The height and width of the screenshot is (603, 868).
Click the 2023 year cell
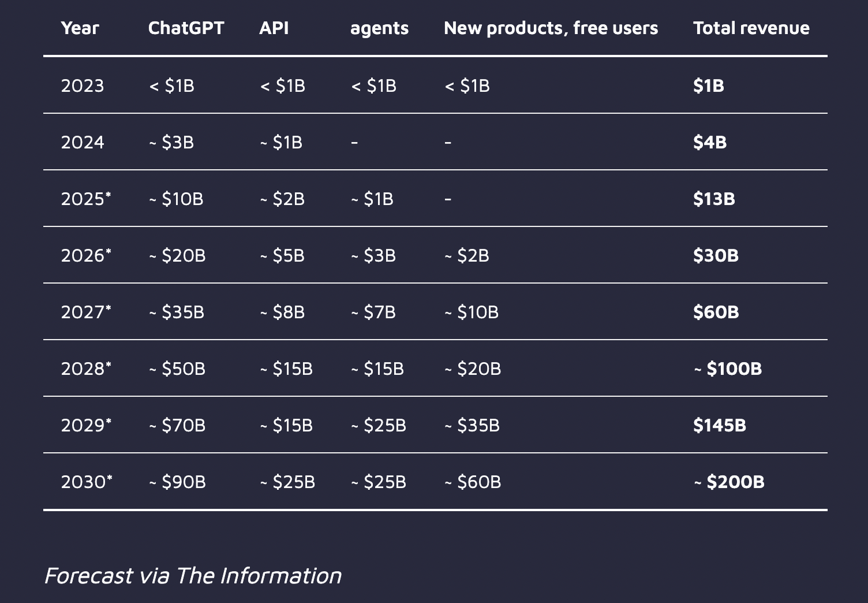[x=83, y=85]
